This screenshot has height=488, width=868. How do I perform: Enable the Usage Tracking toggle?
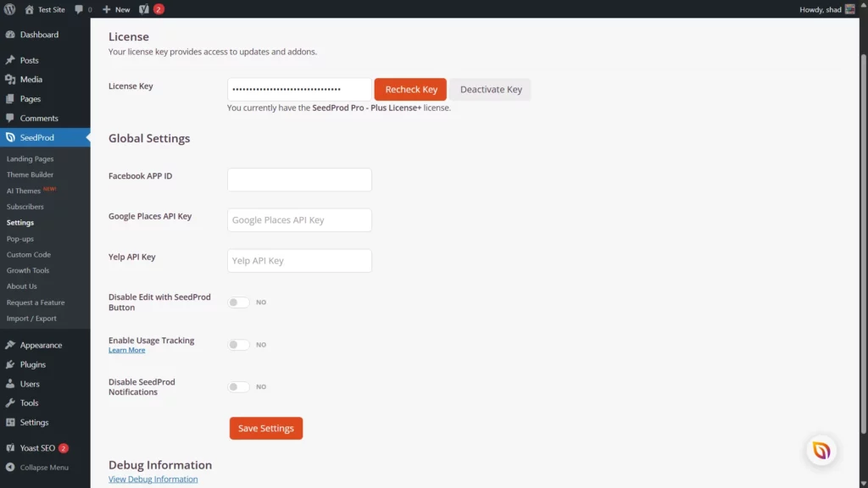(x=238, y=345)
